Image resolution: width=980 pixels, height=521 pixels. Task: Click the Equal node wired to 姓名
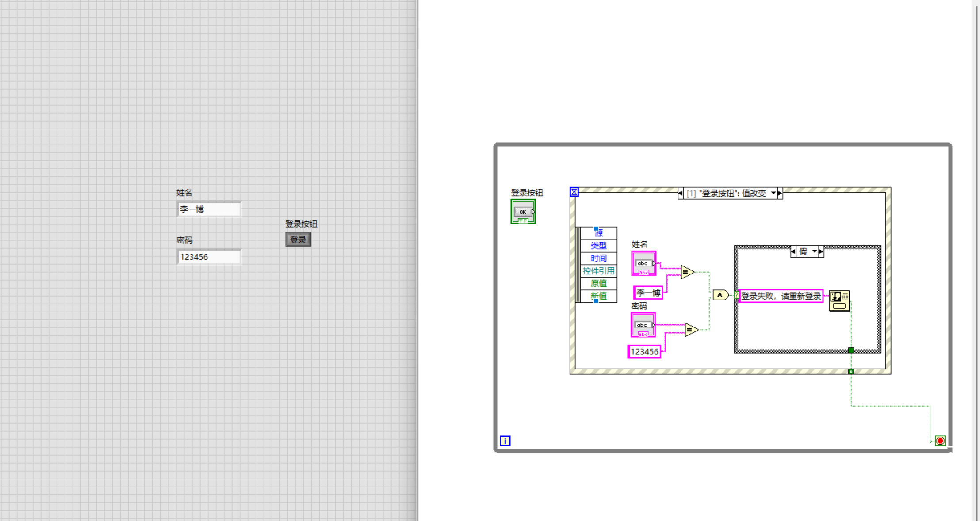[x=687, y=272]
